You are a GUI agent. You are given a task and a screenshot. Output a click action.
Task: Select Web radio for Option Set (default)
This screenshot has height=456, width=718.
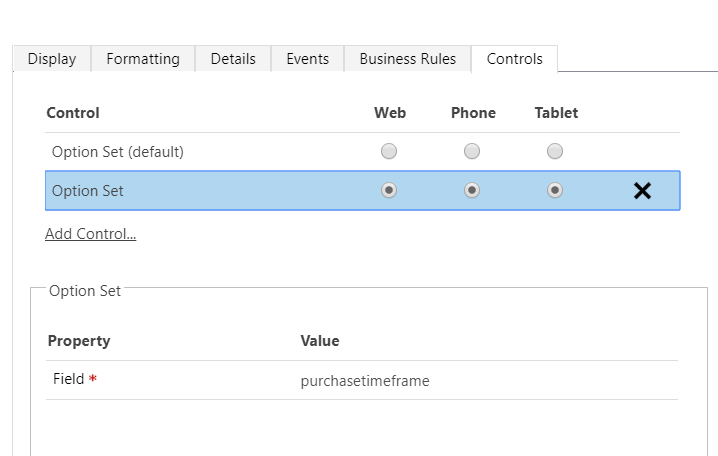click(389, 152)
